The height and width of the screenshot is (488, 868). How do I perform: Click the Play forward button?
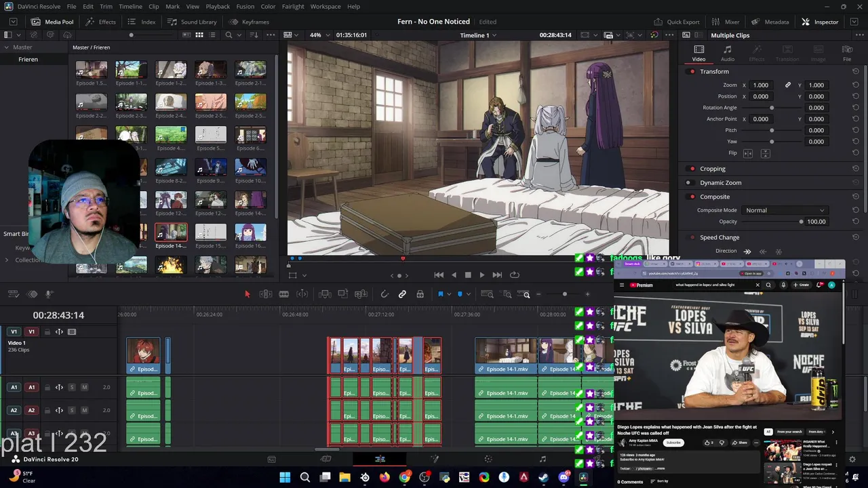point(482,274)
